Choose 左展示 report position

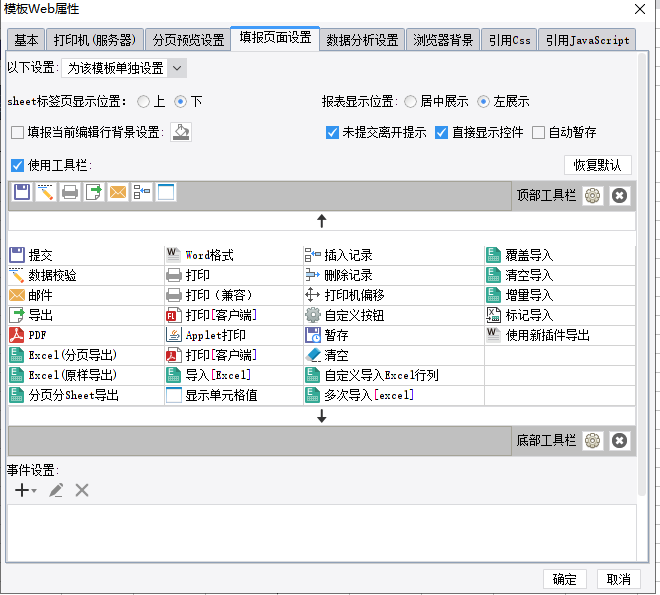pos(484,101)
